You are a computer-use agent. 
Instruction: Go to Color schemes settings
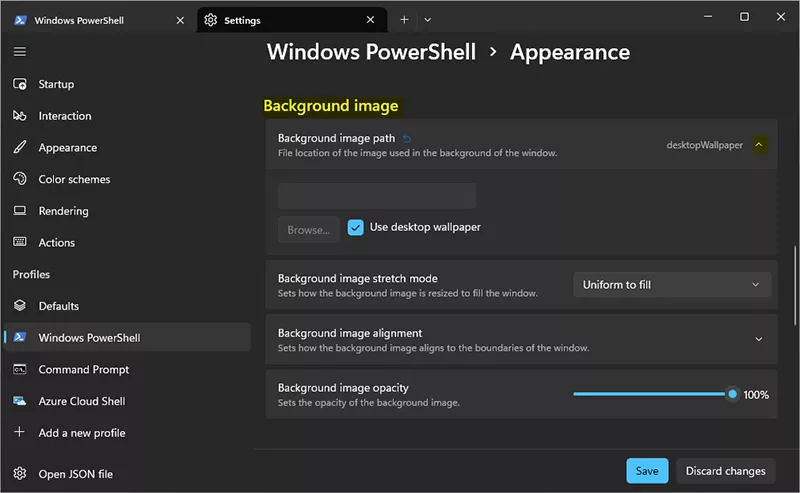128,179
